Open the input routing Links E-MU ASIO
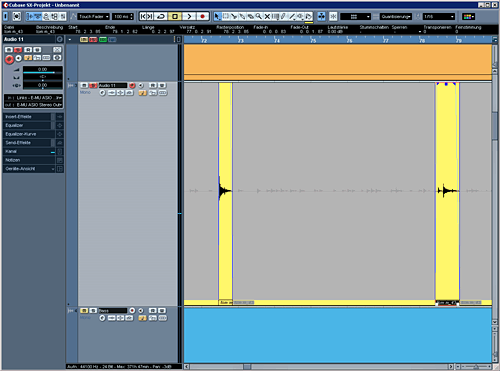 coord(34,98)
